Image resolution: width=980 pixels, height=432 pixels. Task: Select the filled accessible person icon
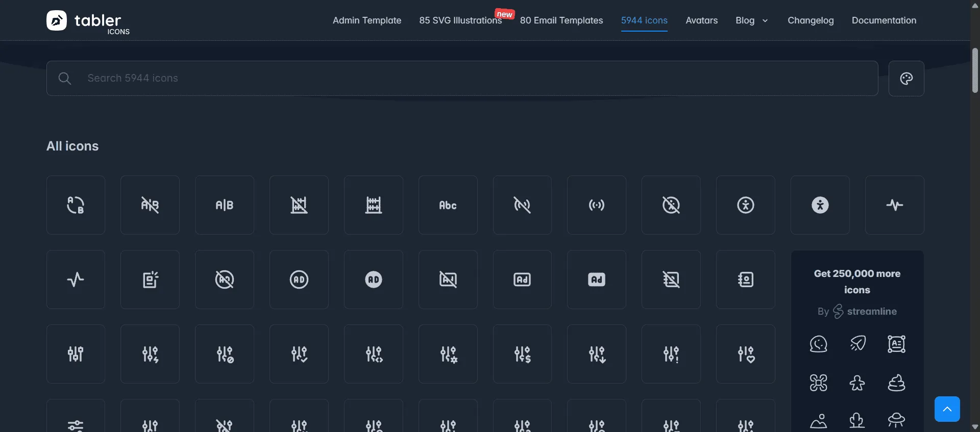click(820, 205)
